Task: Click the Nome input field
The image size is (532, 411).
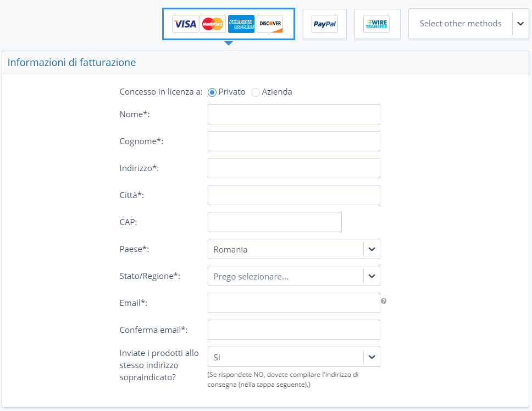Action: coord(294,114)
